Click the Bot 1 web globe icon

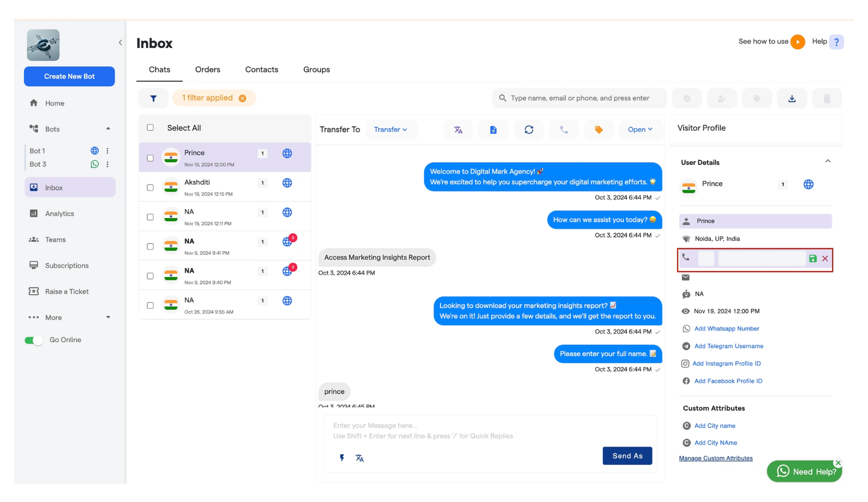(x=94, y=151)
